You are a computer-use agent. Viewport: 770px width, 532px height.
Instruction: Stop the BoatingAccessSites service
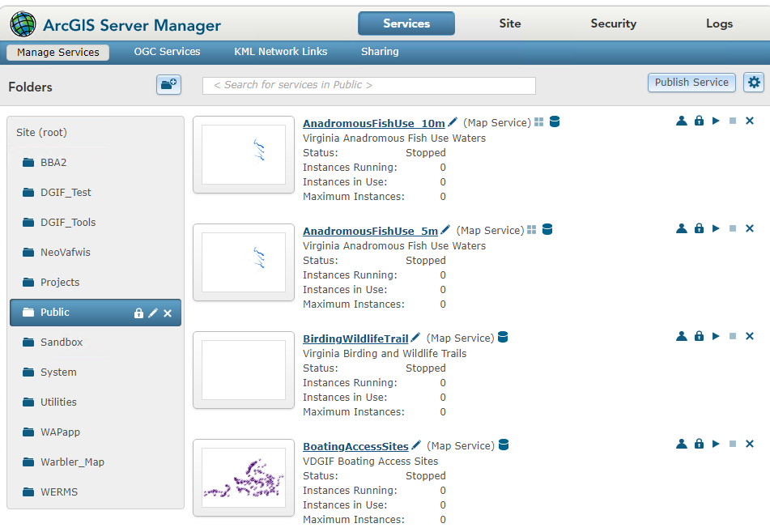pos(733,444)
